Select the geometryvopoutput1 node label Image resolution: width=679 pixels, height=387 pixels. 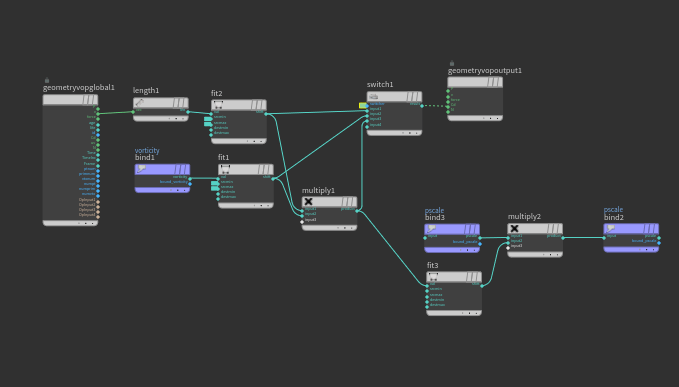(x=485, y=70)
